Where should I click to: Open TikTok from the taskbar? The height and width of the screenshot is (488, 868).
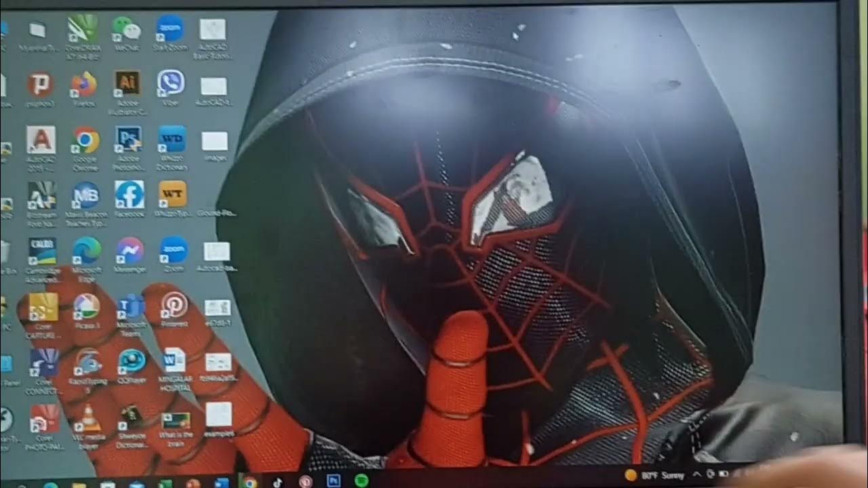click(x=277, y=482)
